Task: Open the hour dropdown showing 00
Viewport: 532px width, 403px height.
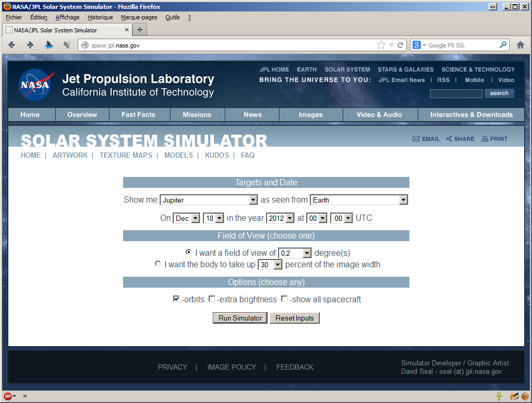Action: coord(317,218)
